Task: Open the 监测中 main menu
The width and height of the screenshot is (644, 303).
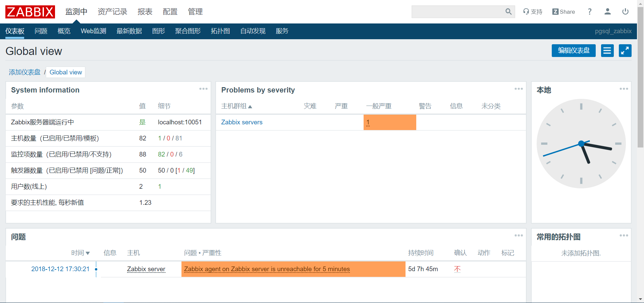Action: pyautogui.click(x=76, y=12)
